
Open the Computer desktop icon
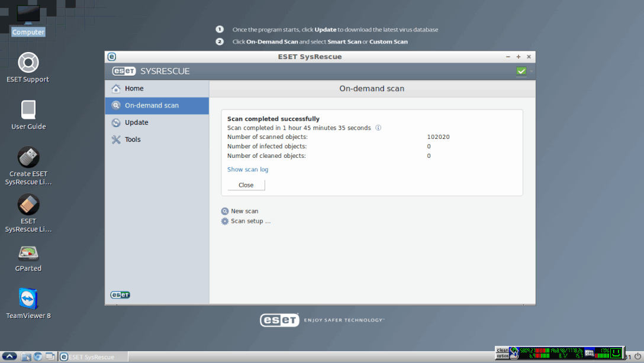(x=28, y=20)
